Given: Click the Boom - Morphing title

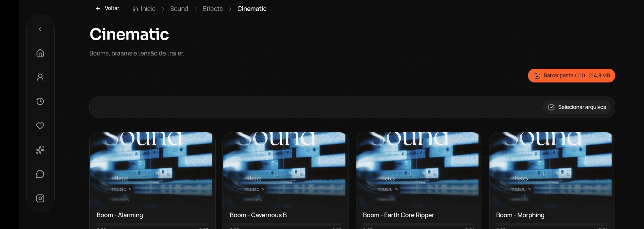Looking at the screenshot, I should 520,215.
